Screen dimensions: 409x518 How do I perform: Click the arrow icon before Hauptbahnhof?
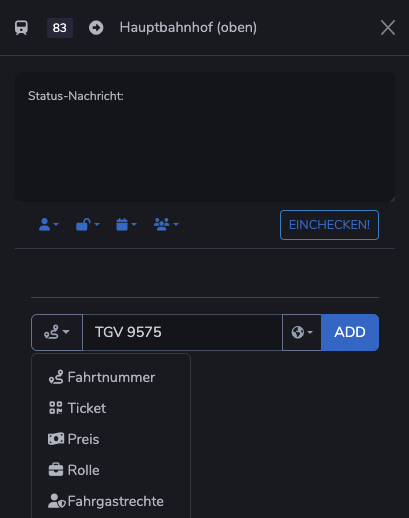click(x=96, y=28)
